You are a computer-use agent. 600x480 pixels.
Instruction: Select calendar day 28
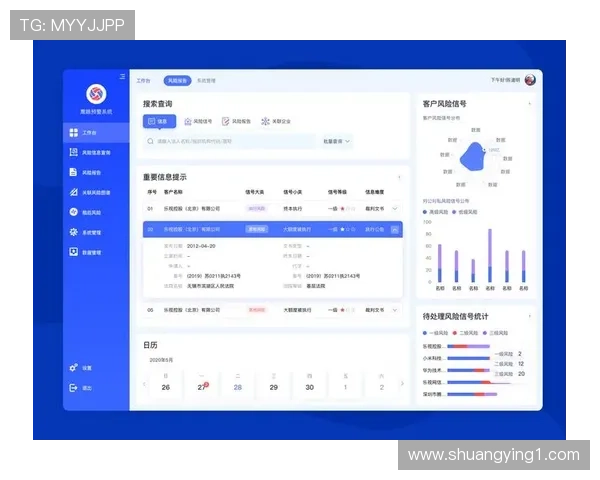[238, 387]
